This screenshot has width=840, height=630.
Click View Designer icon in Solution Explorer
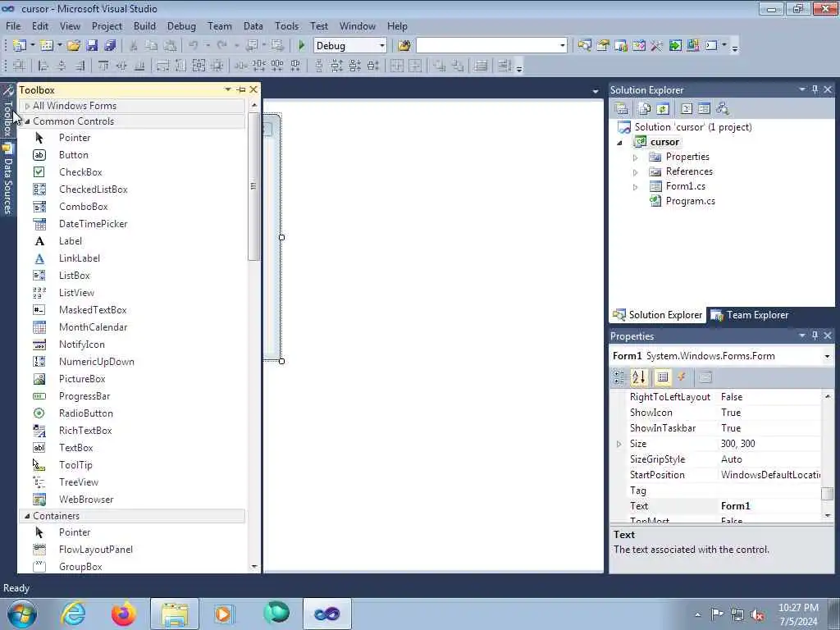click(704, 109)
